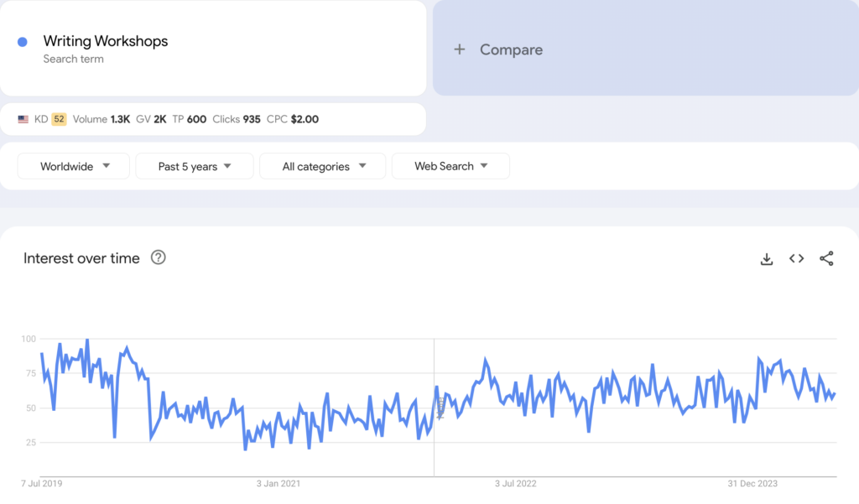Edit the Writing Workshops search term
The image size is (859, 504).
(x=106, y=42)
